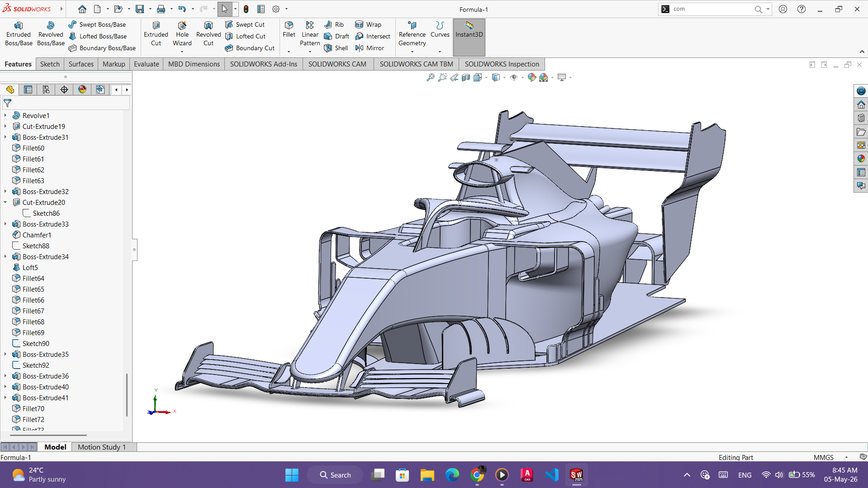The image size is (868, 488).
Task: Open the Apply Scene dropdown
Action: click(x=553, y=77)
